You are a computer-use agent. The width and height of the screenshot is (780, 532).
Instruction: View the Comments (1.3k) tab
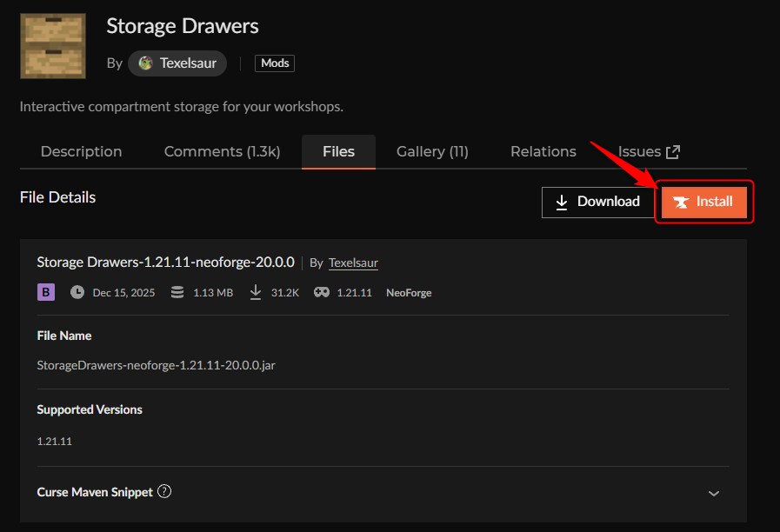222,151
